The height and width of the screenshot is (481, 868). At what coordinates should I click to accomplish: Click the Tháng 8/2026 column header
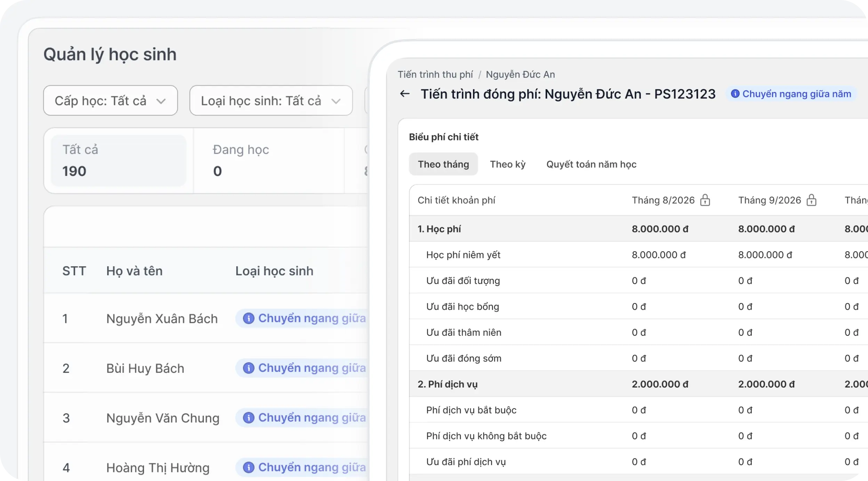(x=663, y=200)
